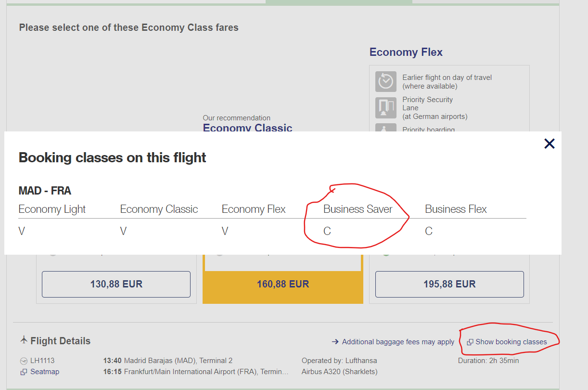This screenshot has width=588, height=390.
Task: Click the earlier flight clock icon
Action: pos(385,81)
